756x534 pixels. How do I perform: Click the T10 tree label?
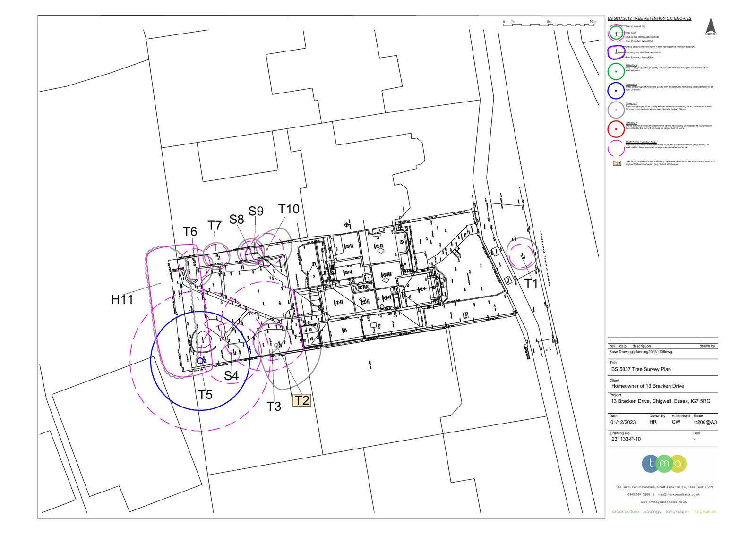[x=289, y=209]
